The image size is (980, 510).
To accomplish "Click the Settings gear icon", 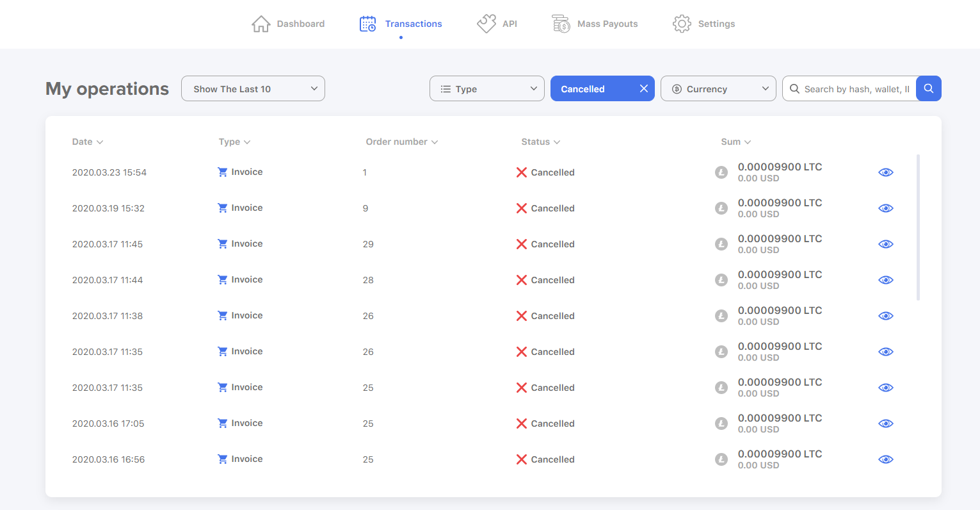I will (682, 24).
